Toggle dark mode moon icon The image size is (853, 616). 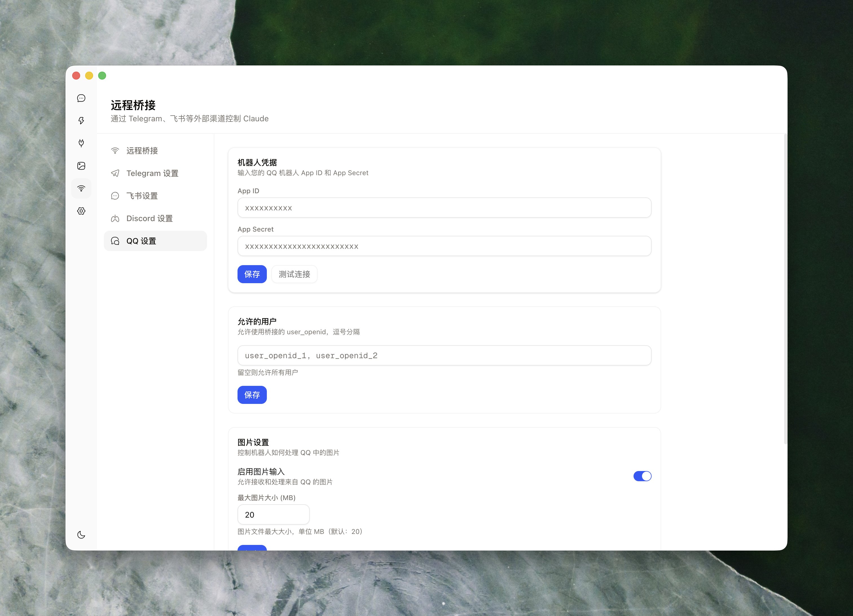(81, 535)
